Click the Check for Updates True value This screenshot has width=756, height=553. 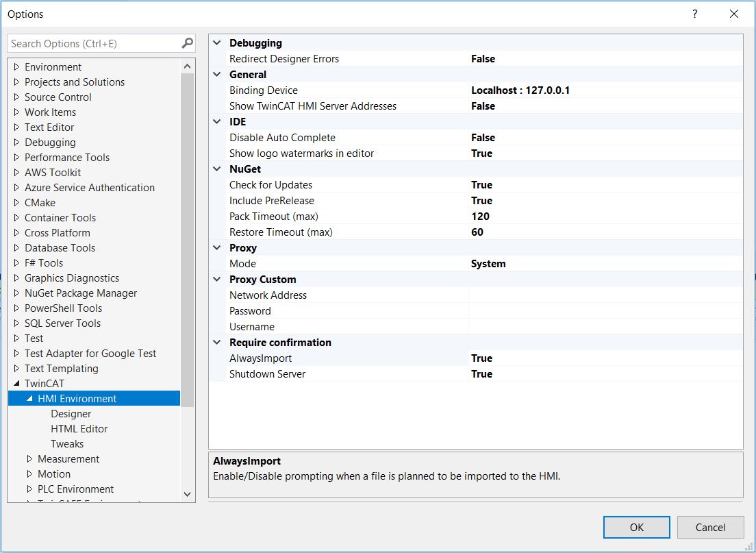(x=481, y=185)
